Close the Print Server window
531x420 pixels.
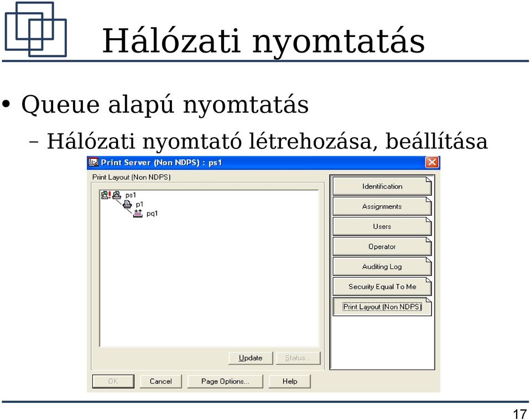432,162
